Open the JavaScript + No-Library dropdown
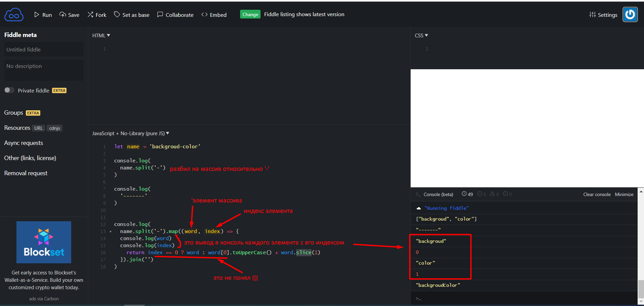Image resolution: width=644 pixels, height=306 pixels. [x=131, y=133]
